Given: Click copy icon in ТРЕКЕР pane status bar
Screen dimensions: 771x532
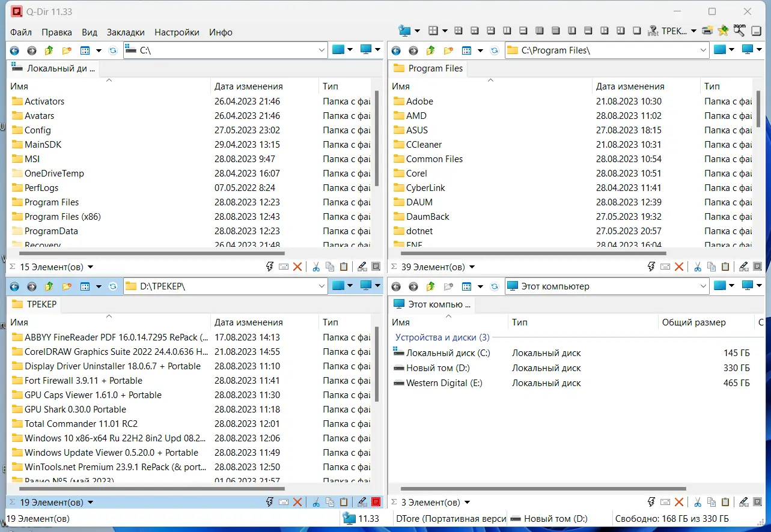Looking at the screenshot, I should coord(330,503).
